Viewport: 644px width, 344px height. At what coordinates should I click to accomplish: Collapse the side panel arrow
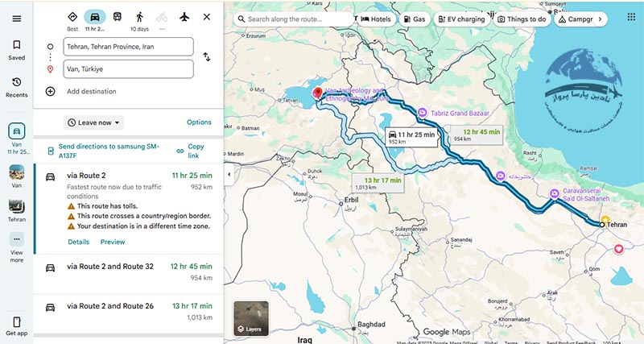(228, 174)
